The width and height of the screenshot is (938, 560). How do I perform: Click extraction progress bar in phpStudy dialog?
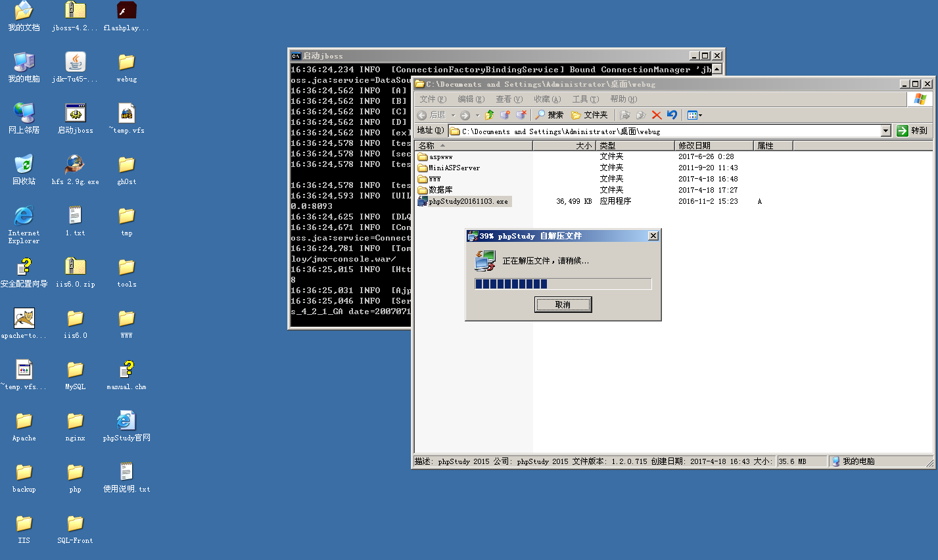click(563, 284)
